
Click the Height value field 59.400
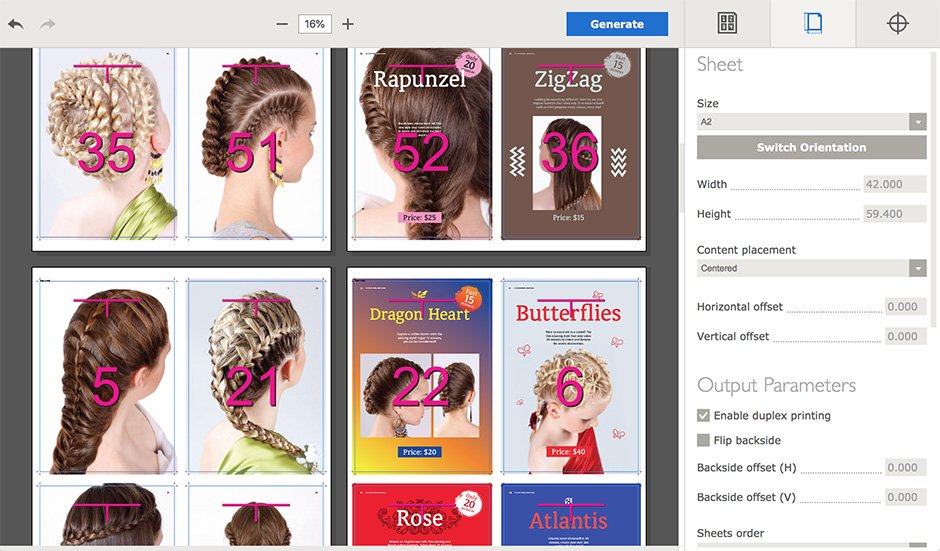(x=894, y=213)
